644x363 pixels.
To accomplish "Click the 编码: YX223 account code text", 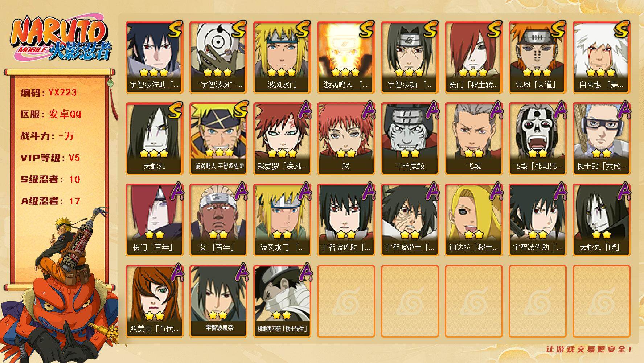I will [49, 93].
